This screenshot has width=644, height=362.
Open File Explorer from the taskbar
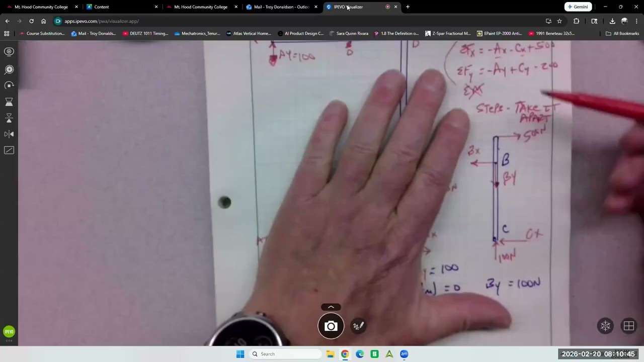click(330, 354)
